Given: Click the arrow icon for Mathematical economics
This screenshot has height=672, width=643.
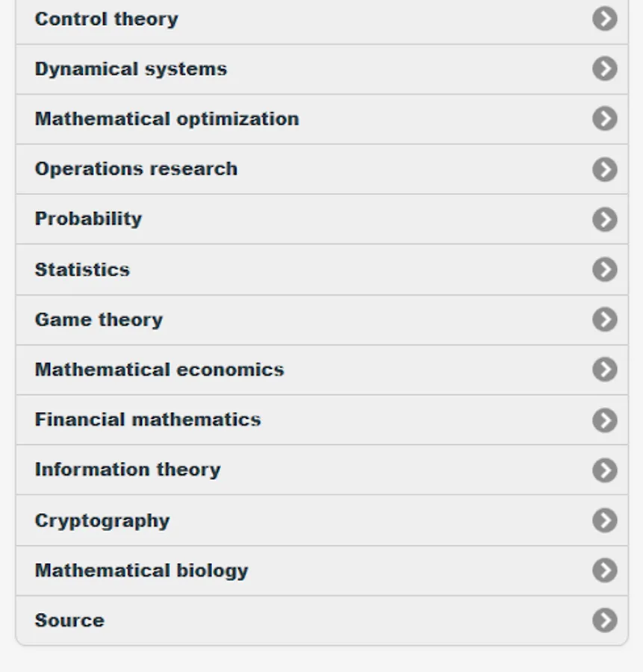Looking at the screenshot, I should pyautogui.click(x=605, y=370).
